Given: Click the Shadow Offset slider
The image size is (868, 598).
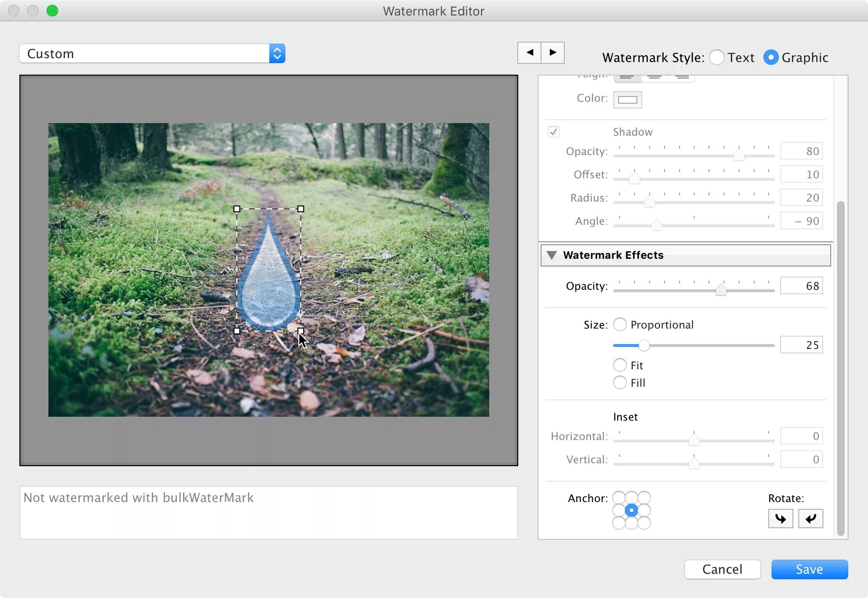Looking at the screenshot, I should 694,178.
